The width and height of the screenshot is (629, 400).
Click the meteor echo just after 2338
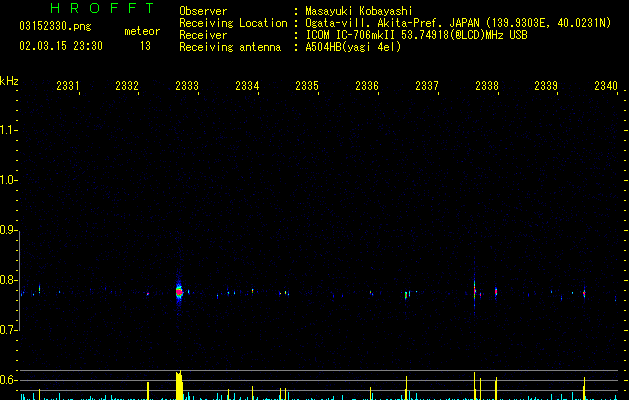pos(496,292)
